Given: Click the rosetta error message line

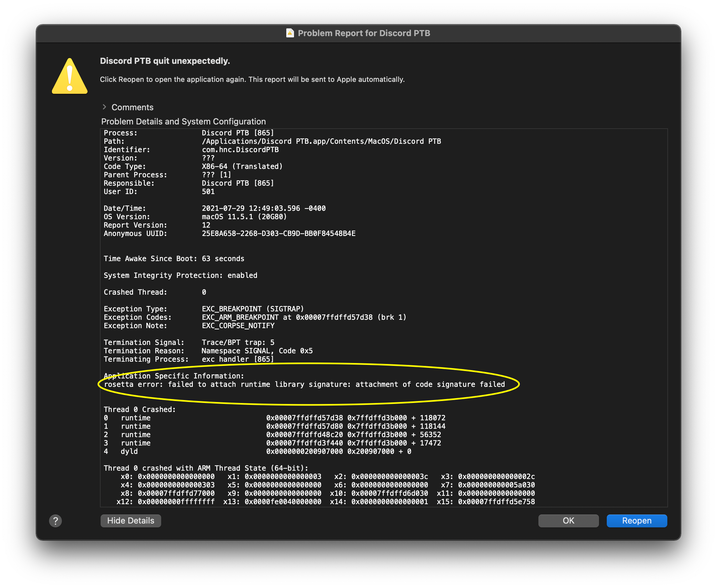Looking at the screenshot, I should pos(304,385).
